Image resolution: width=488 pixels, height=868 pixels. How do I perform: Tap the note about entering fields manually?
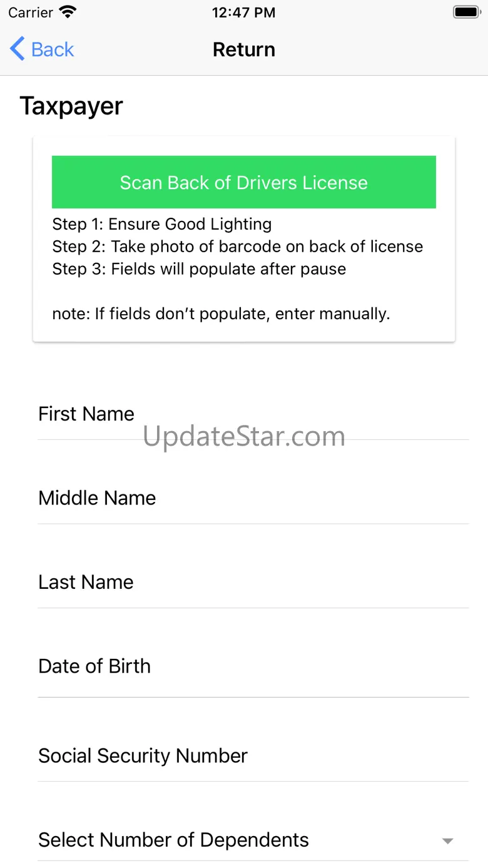pyautogui.click(x=221, y=314)
